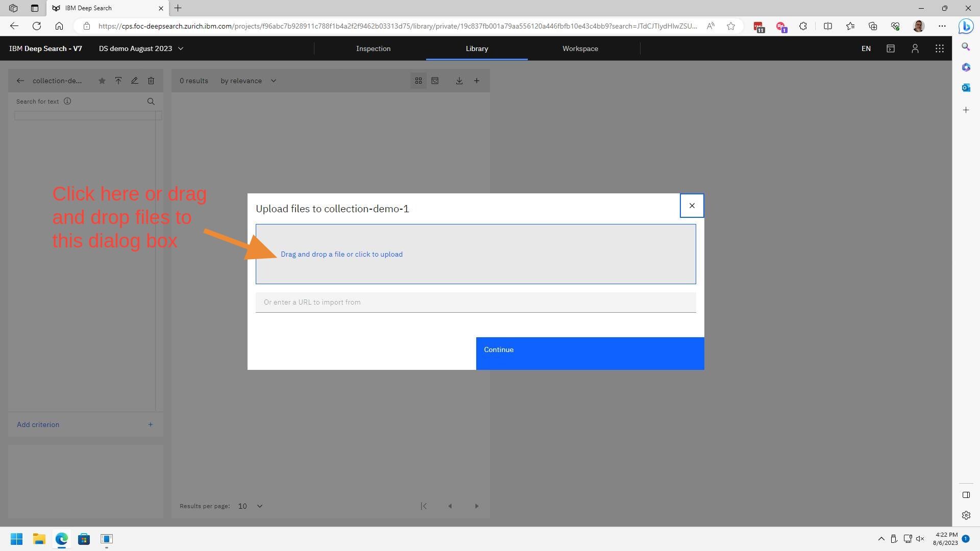Change language via EN button
Viewport: 980px width, 551px height.
[866, 48]
